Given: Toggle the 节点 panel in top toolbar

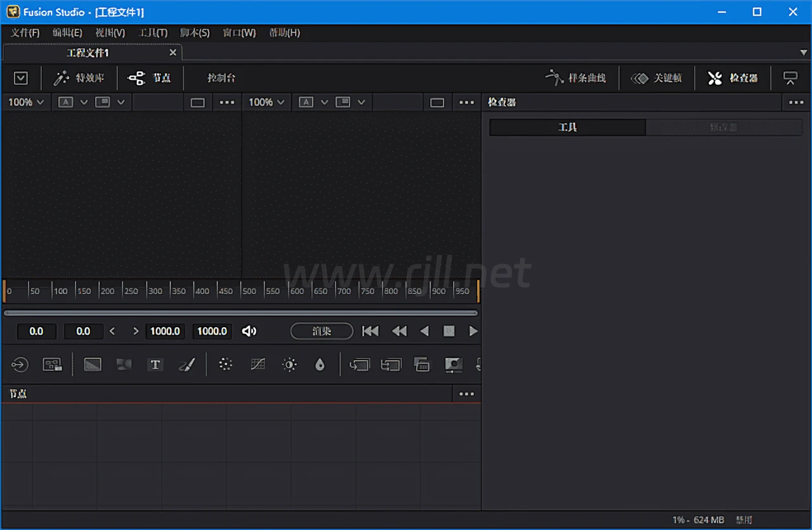Looking at the screenshot, I should (x=150, y=78).
